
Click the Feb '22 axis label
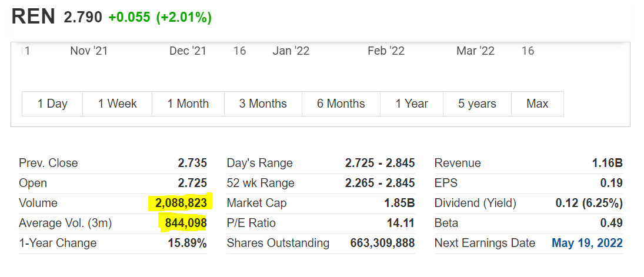(386, 51)
